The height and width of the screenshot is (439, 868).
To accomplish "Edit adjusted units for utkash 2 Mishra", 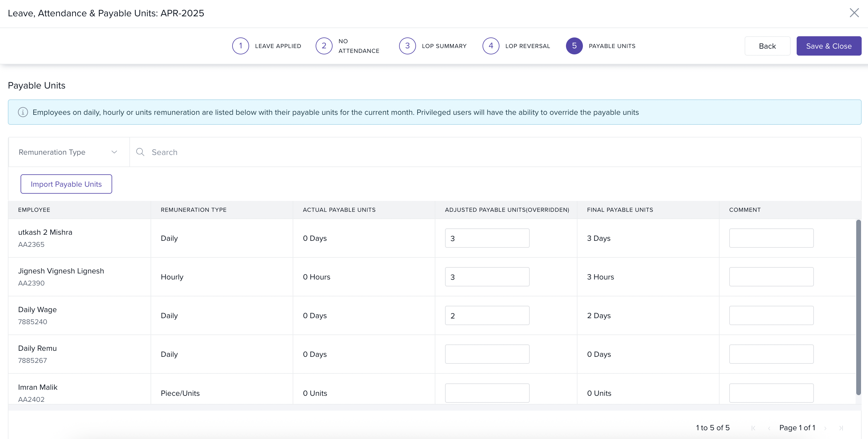I will pyautogui.click(x=487, y=238).
